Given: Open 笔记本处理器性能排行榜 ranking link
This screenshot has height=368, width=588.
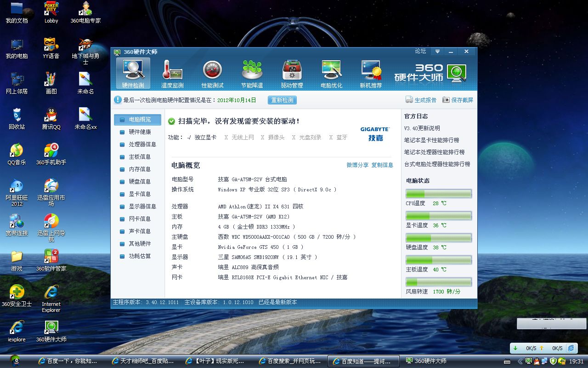Looking at the screenshot, I should (435, 152).
